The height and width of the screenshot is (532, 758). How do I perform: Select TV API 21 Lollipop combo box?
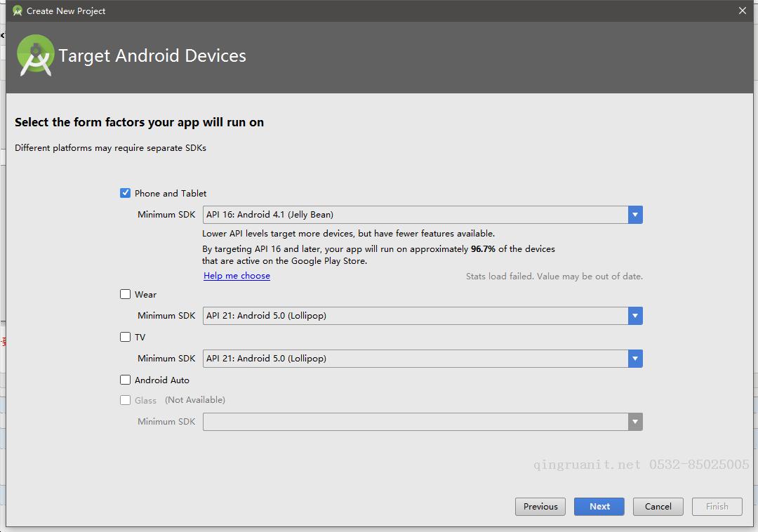click(423, 359)
